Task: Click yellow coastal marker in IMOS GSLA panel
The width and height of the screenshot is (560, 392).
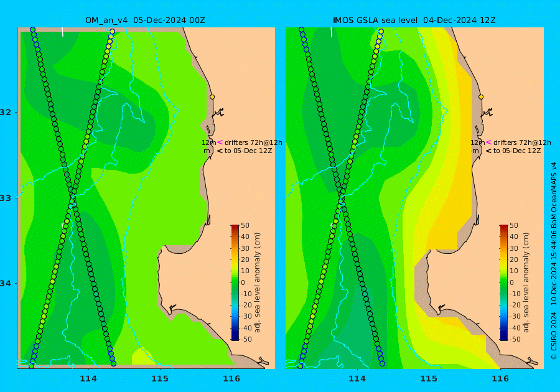Action: (x=481, y=96)
